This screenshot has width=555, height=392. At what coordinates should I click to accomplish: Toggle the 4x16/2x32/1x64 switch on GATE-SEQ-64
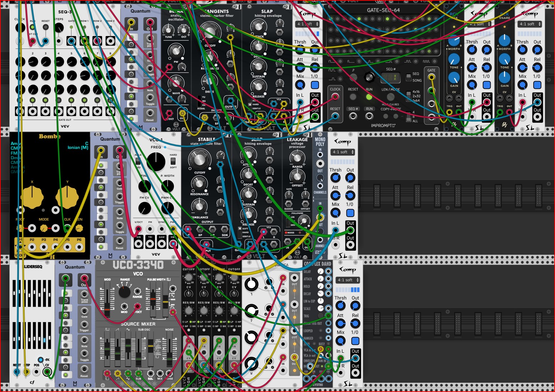409,96
